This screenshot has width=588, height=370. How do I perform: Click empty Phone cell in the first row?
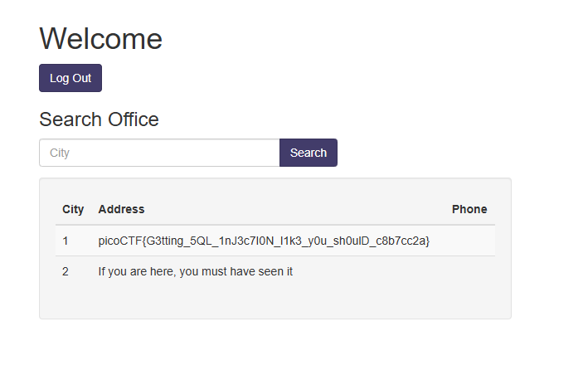[470, 241]
